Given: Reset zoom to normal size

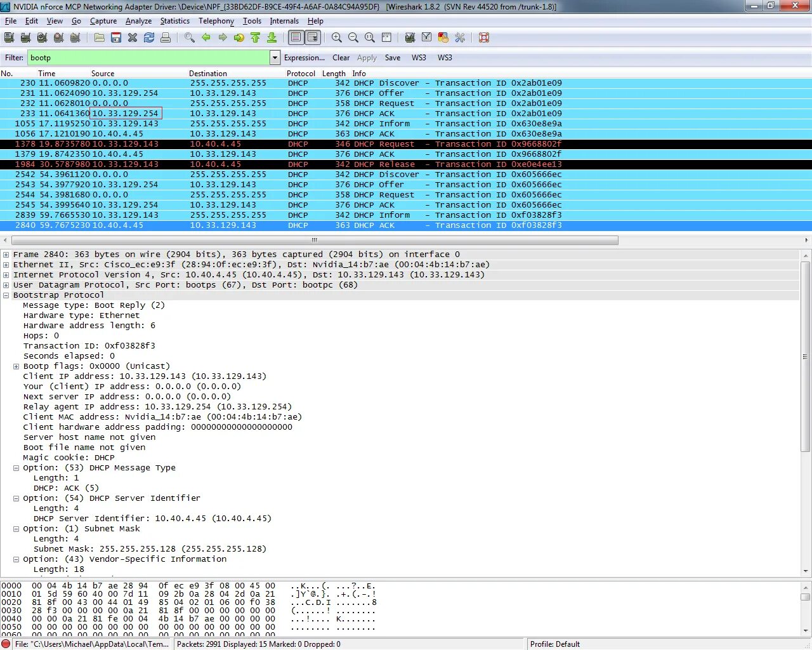Looking at the screenshot, I should 370,37.
